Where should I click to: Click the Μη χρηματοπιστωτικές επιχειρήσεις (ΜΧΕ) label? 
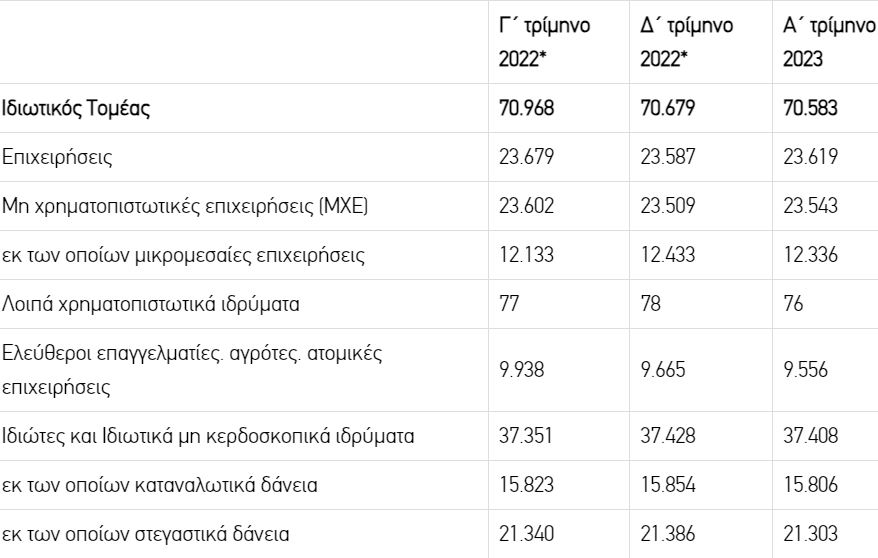185,206
